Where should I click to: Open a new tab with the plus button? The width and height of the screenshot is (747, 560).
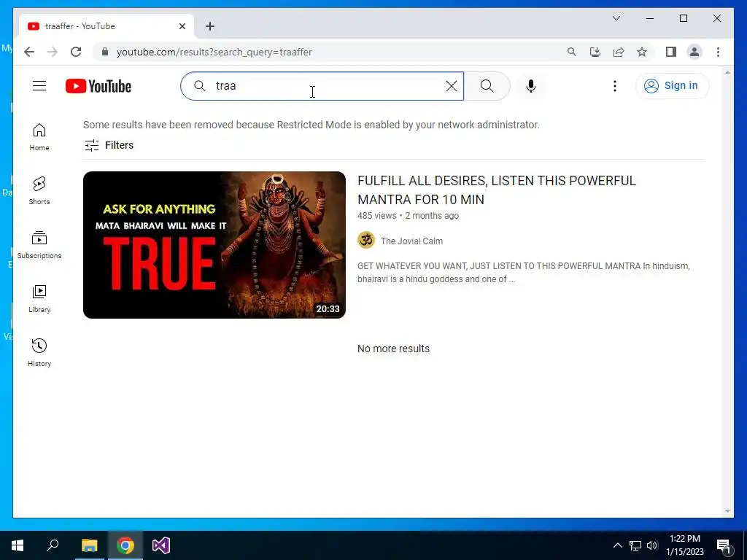click(x=210, y=26)
